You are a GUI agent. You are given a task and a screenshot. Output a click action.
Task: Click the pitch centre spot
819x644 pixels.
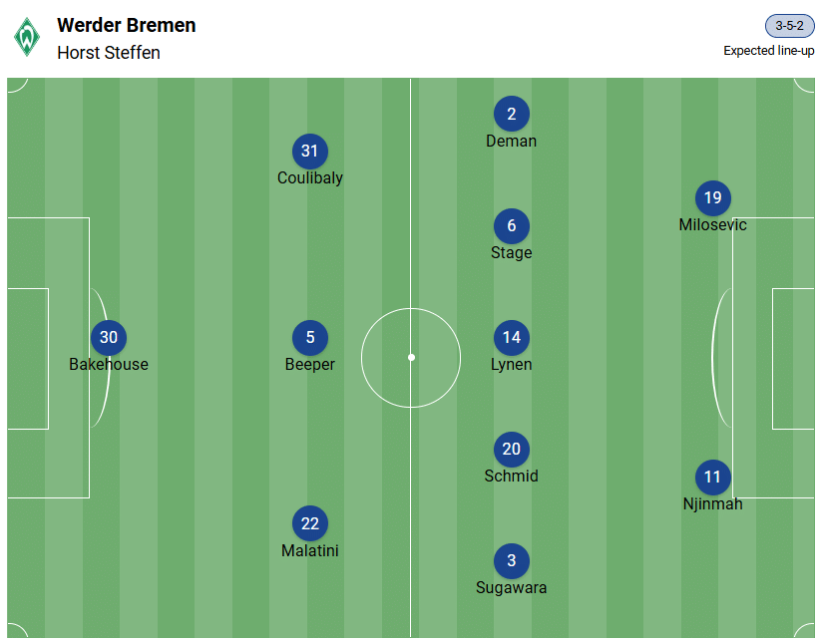pos(411,357)
